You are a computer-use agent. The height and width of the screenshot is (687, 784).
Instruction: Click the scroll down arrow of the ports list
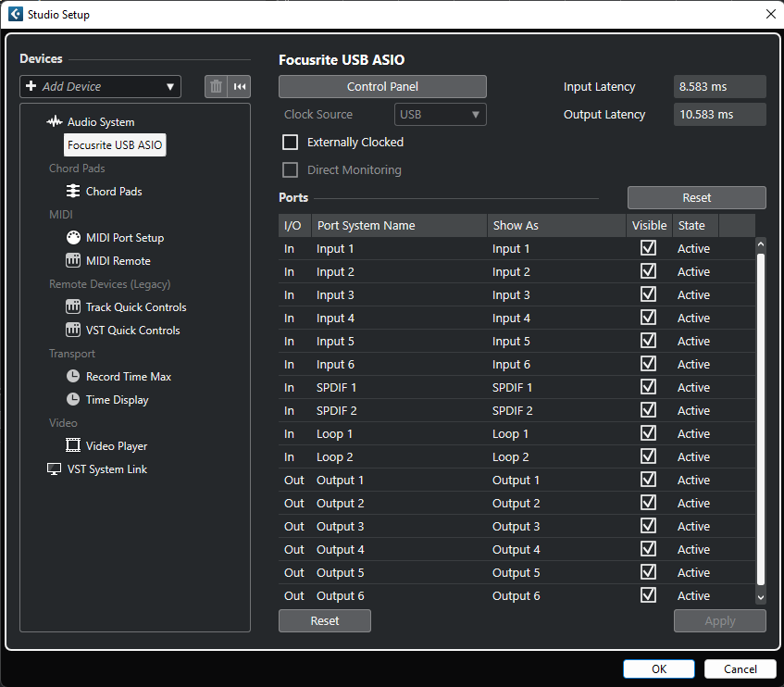(x=761, y=597)
